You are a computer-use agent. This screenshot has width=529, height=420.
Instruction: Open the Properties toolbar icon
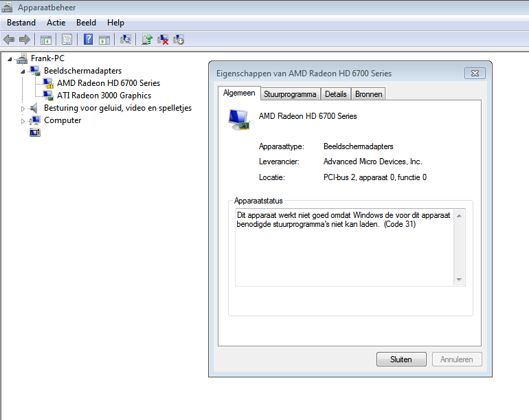67,39
